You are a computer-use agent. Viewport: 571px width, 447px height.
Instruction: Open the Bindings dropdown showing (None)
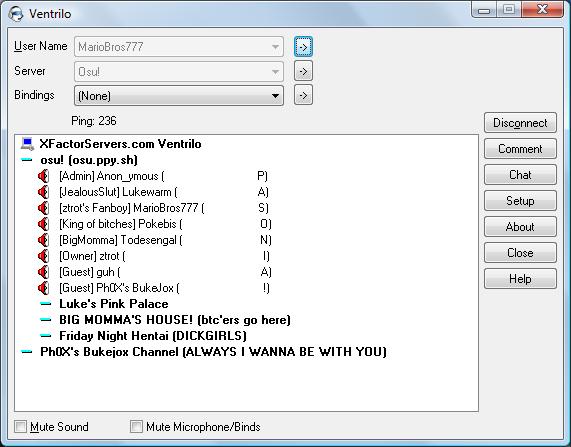(x=179, y=96)
